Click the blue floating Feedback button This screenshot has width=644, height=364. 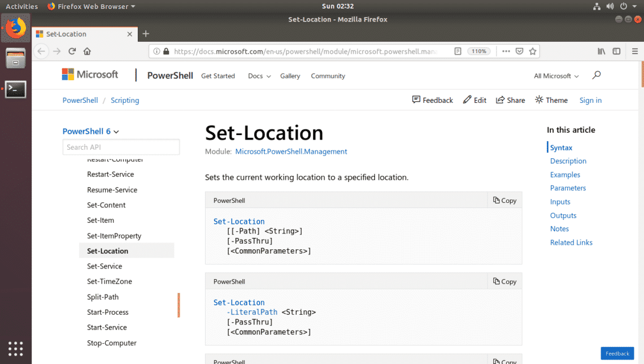(617, 353)
